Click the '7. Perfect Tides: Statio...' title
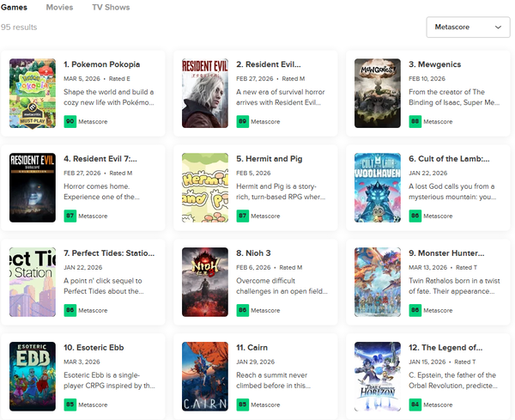 tap(109, 253)
